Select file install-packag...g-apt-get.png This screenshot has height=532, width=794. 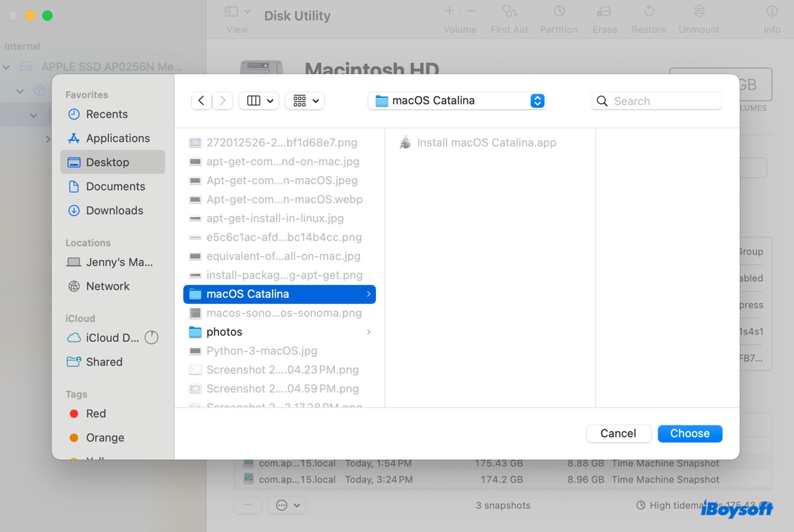click(279, 275)
